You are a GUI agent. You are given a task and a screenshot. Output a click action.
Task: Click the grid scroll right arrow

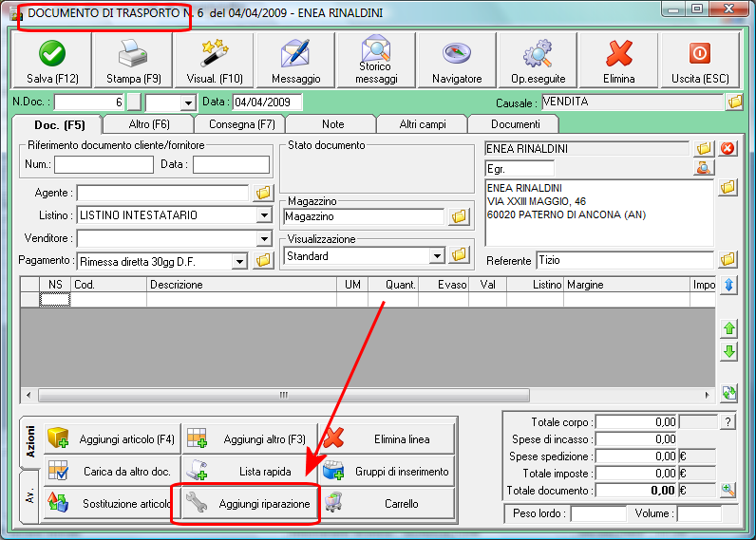click(x=707, y=396)
